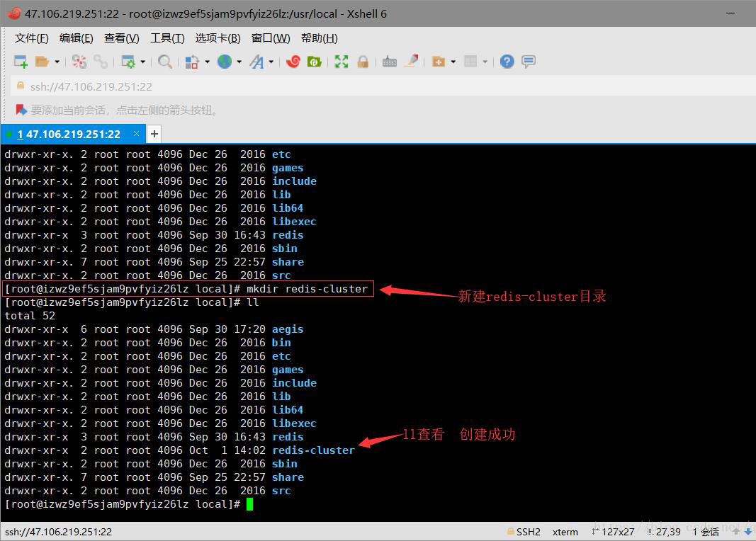
Task: Click the globe encoding icon
Action: (224, 62)
